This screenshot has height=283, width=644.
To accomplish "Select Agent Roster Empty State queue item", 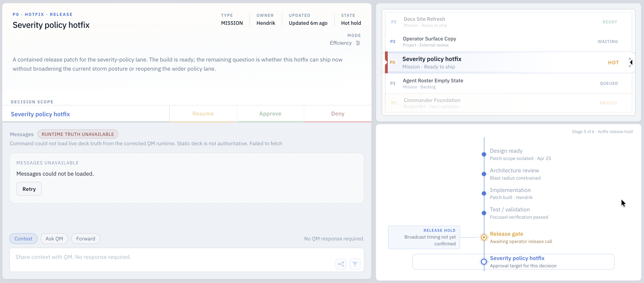I will tap(509, 83).
